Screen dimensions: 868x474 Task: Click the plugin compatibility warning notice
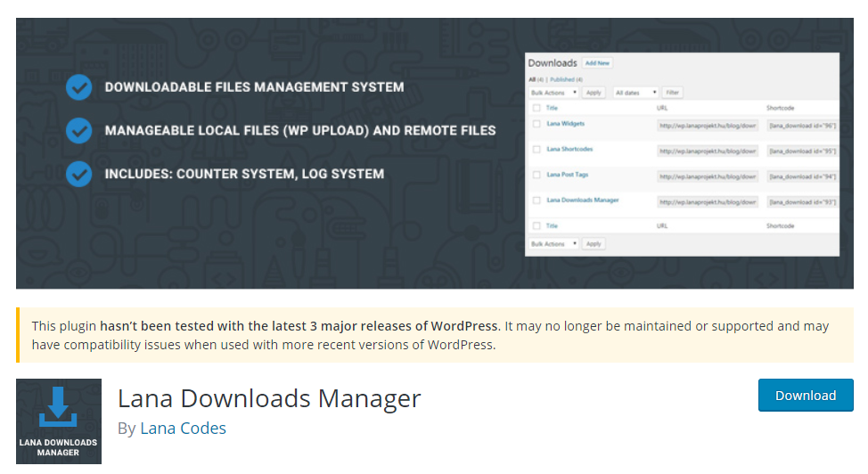tap(435, 335)
